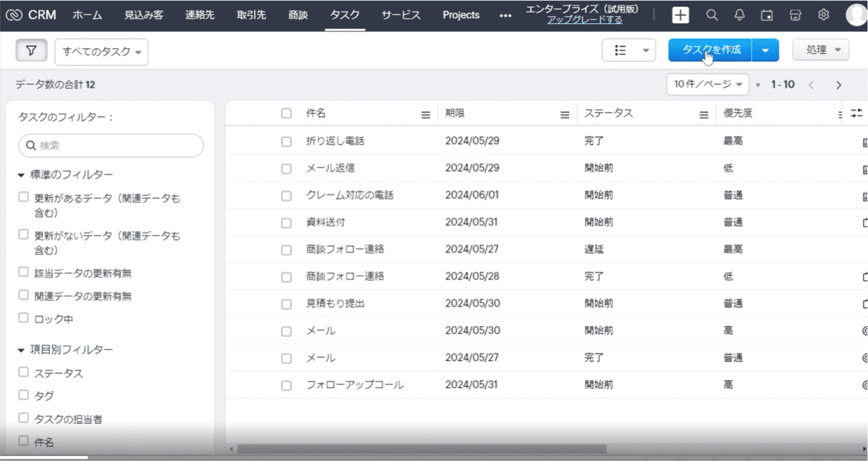The width and height of the screenshot is (868, 461).
Task: Open the ホーム tab
Action: point(87,15)
